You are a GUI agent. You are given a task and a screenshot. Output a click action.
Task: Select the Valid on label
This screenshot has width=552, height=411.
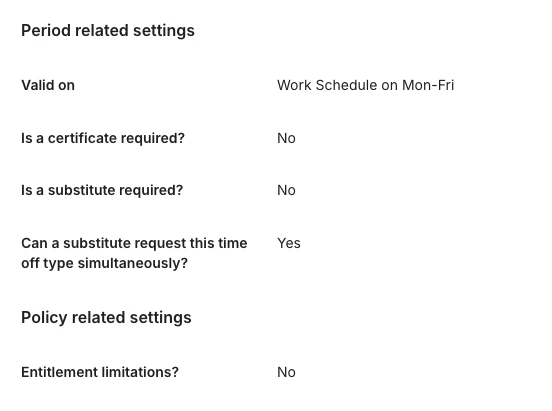click(48, 85)
